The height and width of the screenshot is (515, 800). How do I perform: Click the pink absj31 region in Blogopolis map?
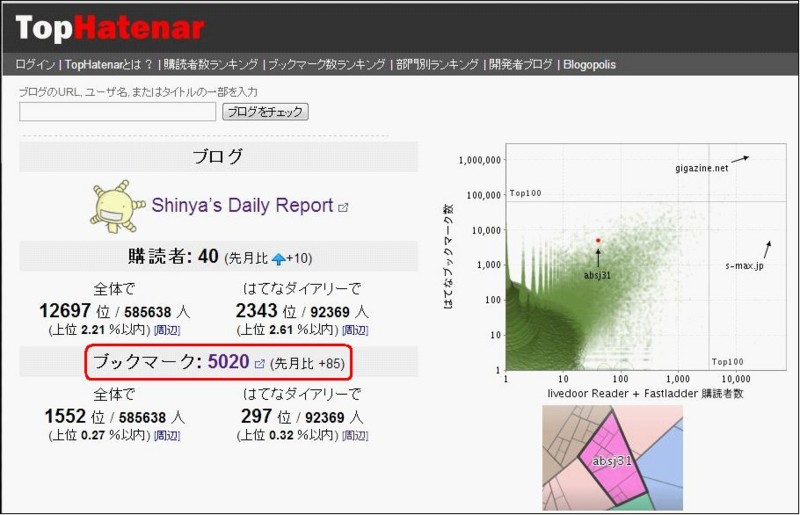point(612,461)
